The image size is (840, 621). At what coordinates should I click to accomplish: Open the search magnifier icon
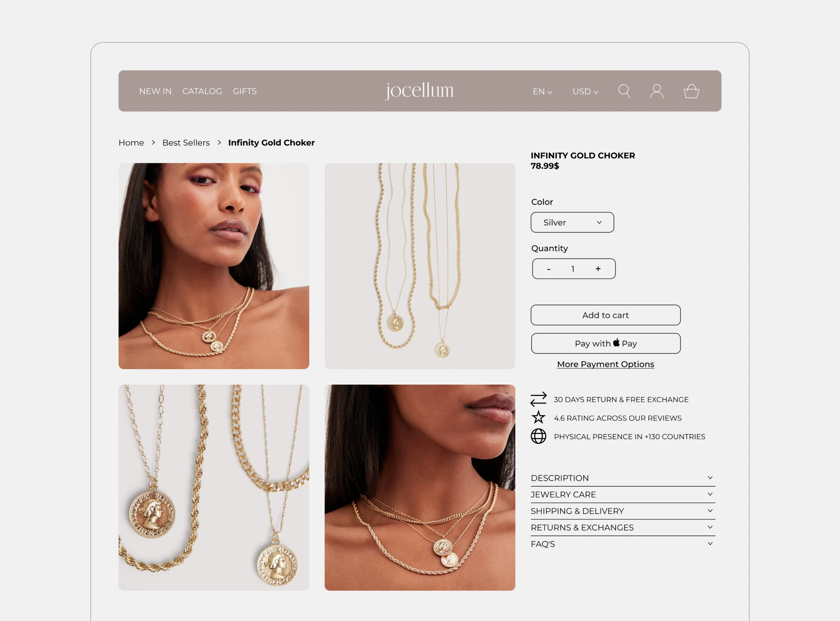pos(624,91)
